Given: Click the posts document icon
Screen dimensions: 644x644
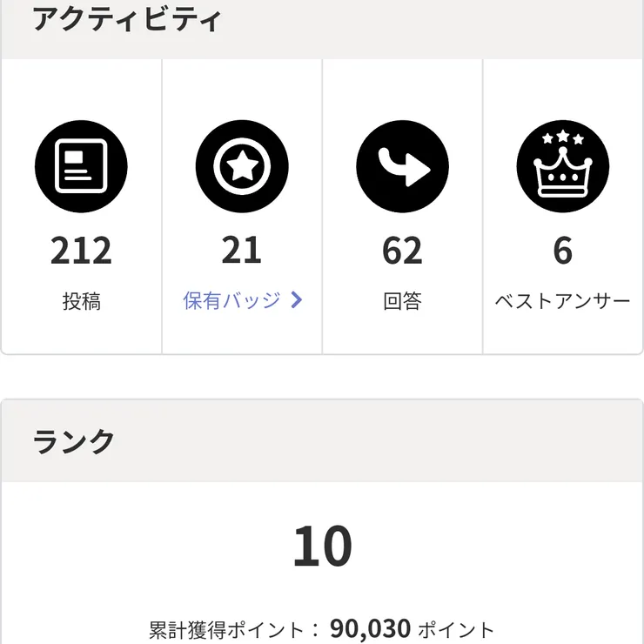Looking at the screenshot, I should [x=81, y=166].
